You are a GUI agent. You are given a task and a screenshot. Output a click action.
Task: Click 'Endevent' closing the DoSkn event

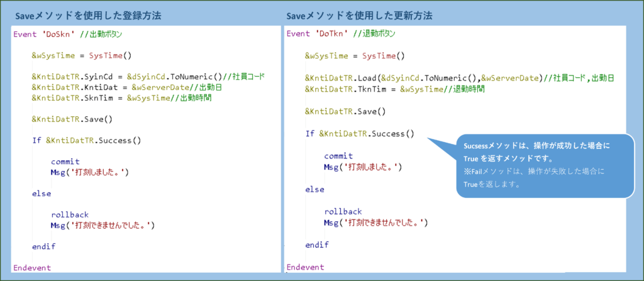pos(32,268)
